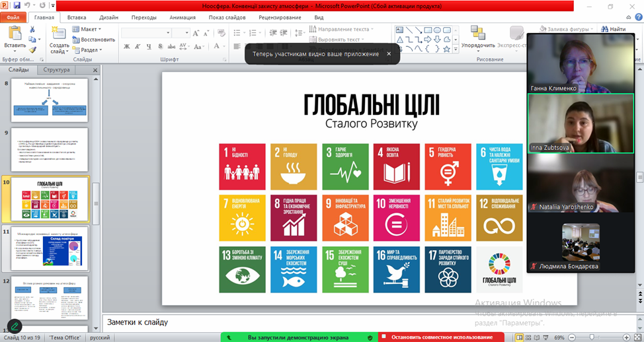This screenshot has height=342, width=644.
Task: Toggle bold (Ж) text formatting
Action: [127, 46]
